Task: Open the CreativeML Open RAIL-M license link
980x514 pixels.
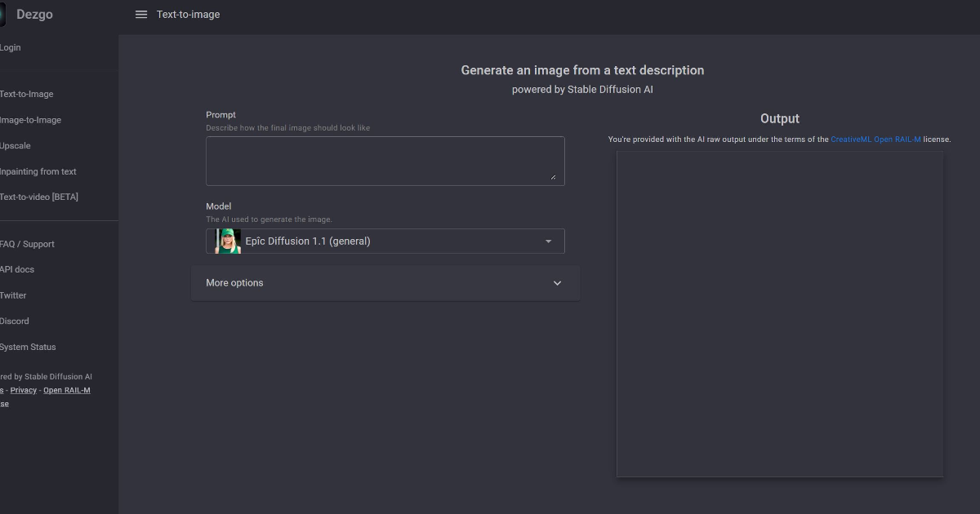Action: point(875,139)
